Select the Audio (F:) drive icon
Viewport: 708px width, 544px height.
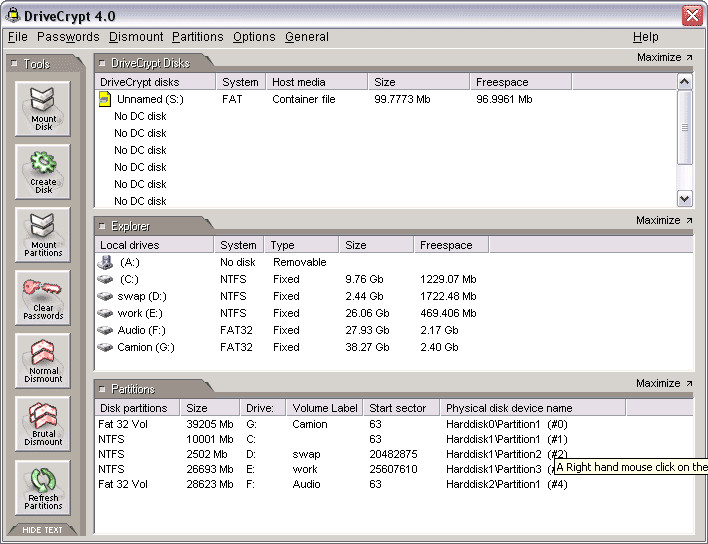[105, 330]
